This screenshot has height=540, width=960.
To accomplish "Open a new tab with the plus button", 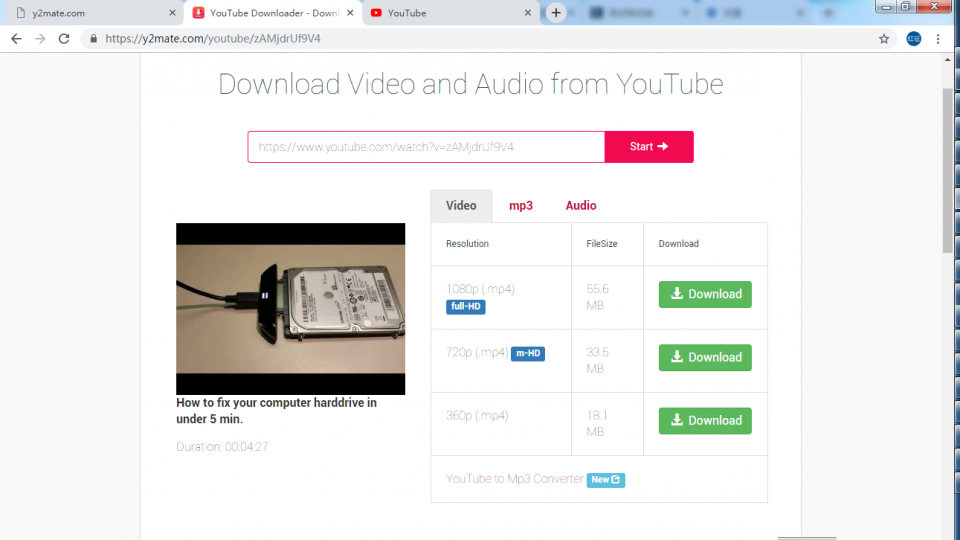I will coord(556,13).
